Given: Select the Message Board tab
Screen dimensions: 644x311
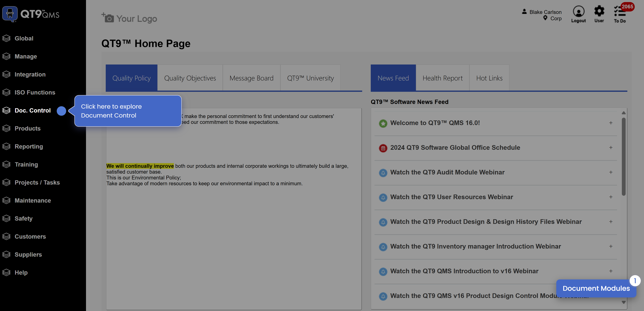Looking at the screenshot, I should point(251,78).
